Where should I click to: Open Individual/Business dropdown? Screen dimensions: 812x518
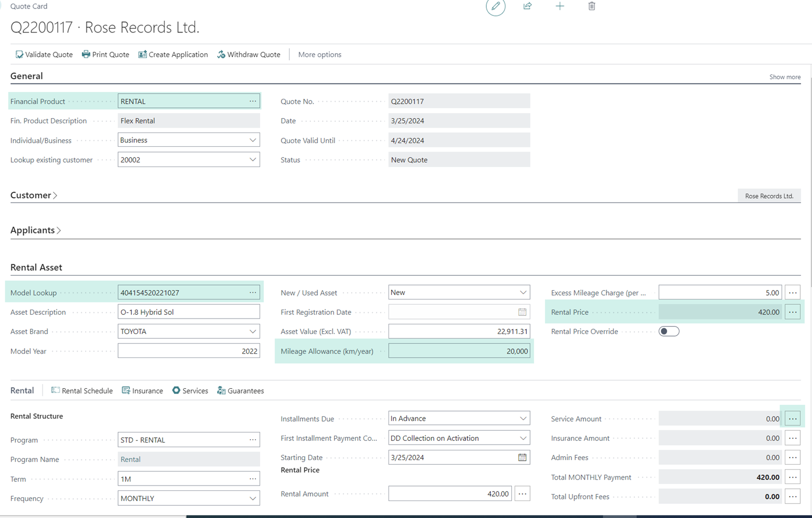pos(253,140)
